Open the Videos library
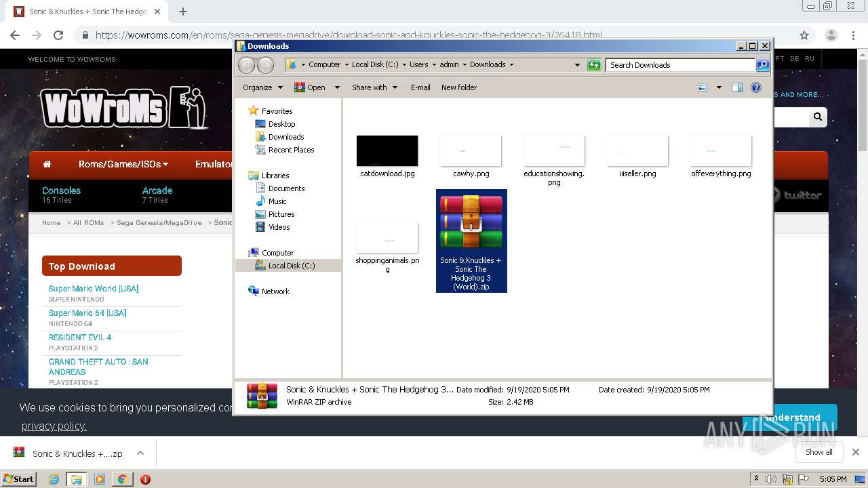The width and height of the screenshot is (868, 488). point(273,227)
